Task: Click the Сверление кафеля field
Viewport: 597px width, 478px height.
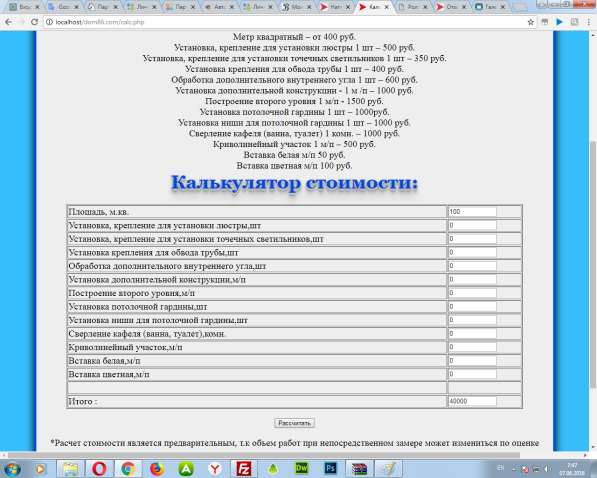Action: click(472, 334)
